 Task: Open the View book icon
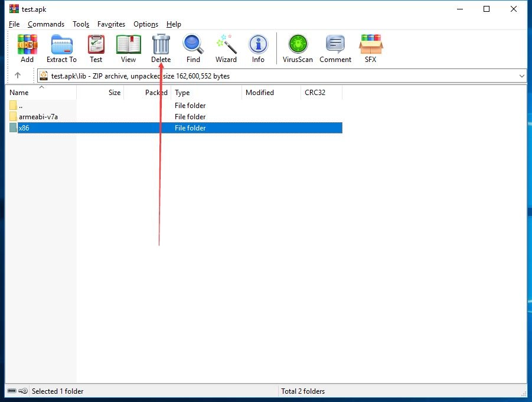(x=128, y=44)
